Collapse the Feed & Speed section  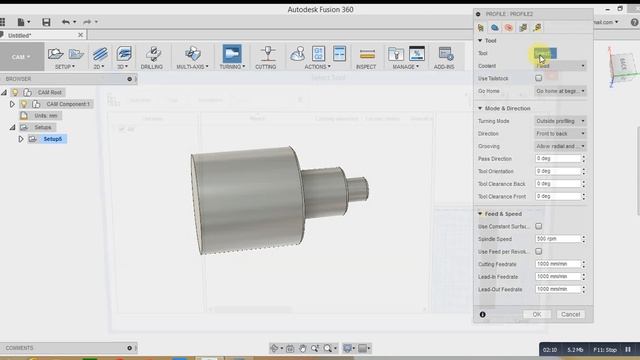[480, 213]
